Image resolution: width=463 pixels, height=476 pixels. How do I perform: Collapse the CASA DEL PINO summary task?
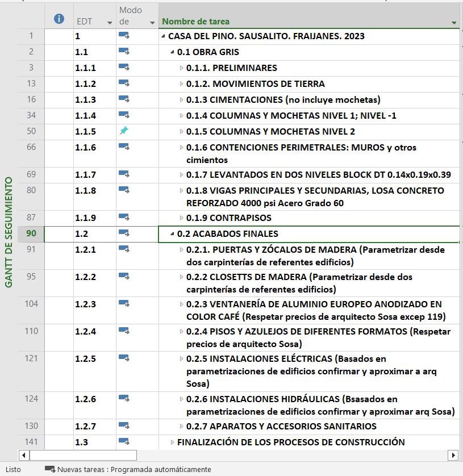(164, 36)
